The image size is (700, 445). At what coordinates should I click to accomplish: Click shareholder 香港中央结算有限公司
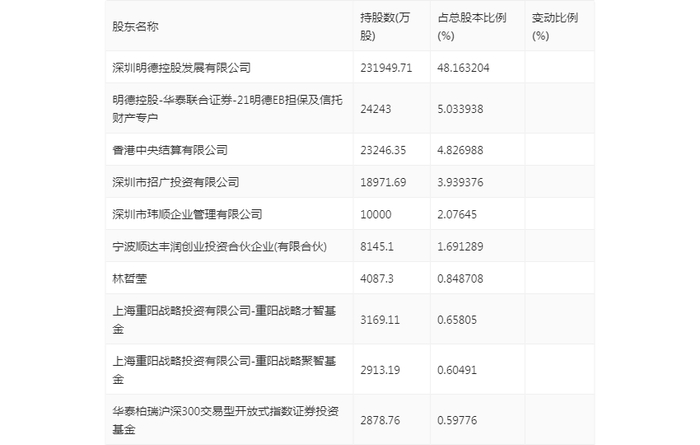pos(170,150)
